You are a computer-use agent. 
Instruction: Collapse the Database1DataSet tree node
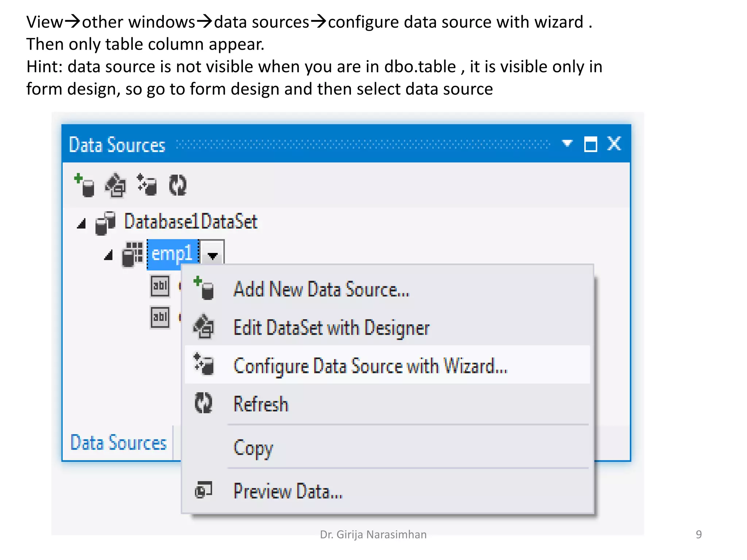tap(81, 223)
